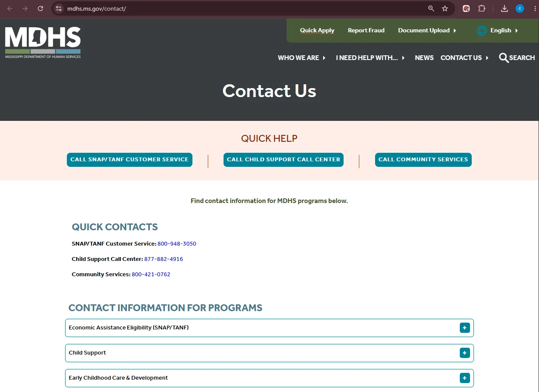Open I NEED HELP WITH menu

click(x=370, y=58)
